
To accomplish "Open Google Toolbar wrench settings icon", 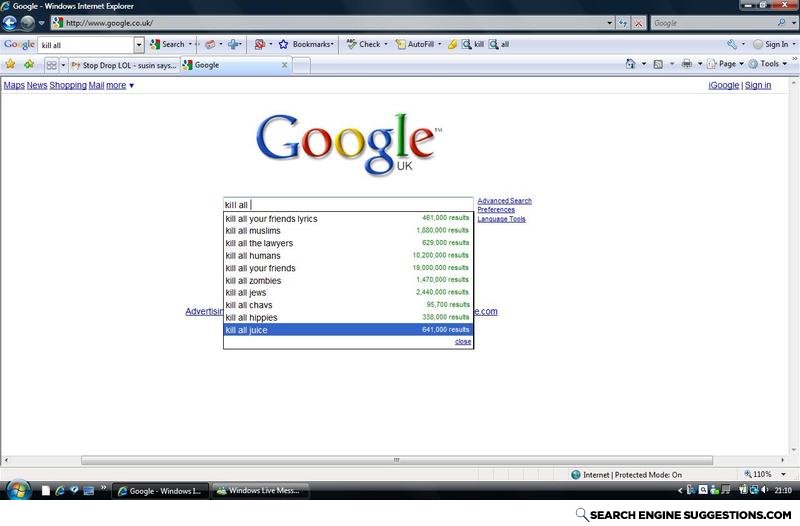I will click(732, 44).
